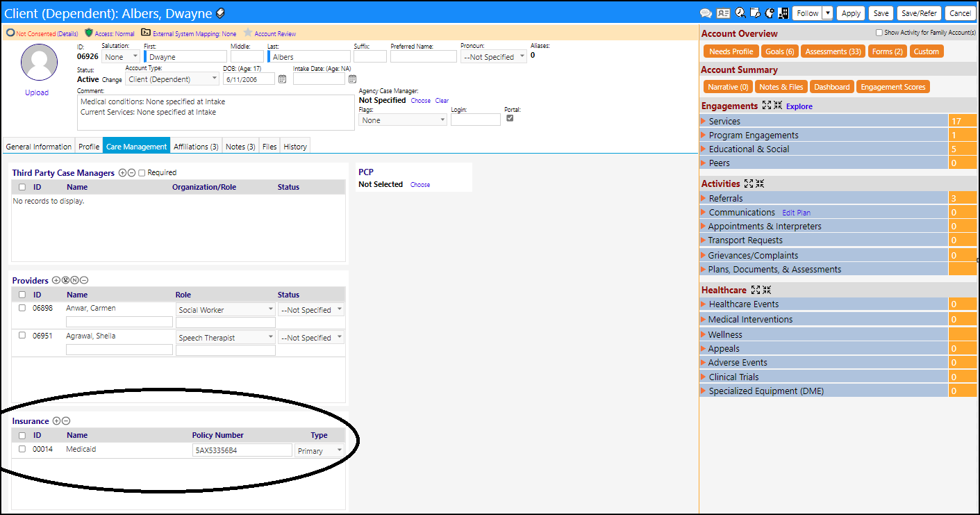This screenshot has width=980, height=515.
Task: Click the building with person icon
Action: [x=783, y=13]
